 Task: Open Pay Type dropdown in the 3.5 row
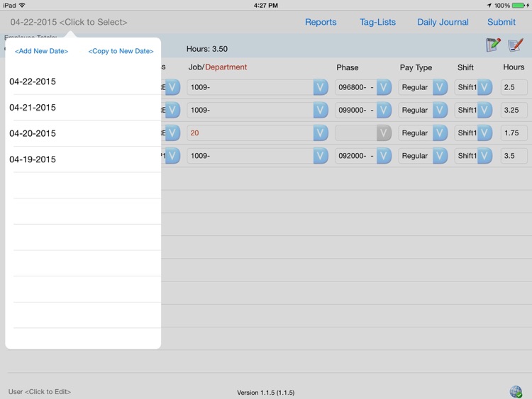click(440, 156)
